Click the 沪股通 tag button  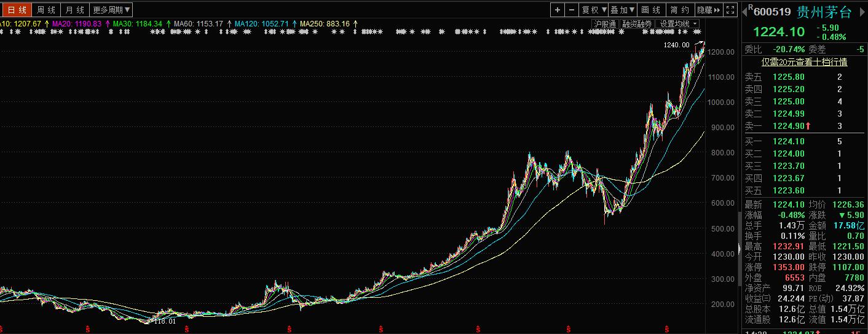coord(604,24)
